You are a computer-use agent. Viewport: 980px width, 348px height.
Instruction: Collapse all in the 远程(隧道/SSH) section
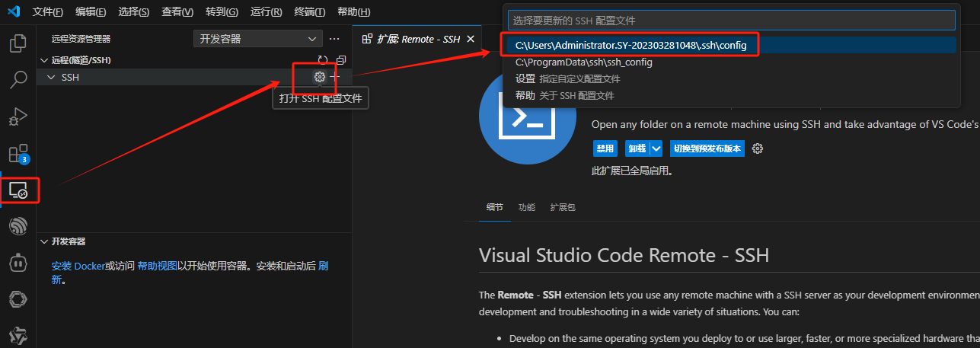point(341,59)
